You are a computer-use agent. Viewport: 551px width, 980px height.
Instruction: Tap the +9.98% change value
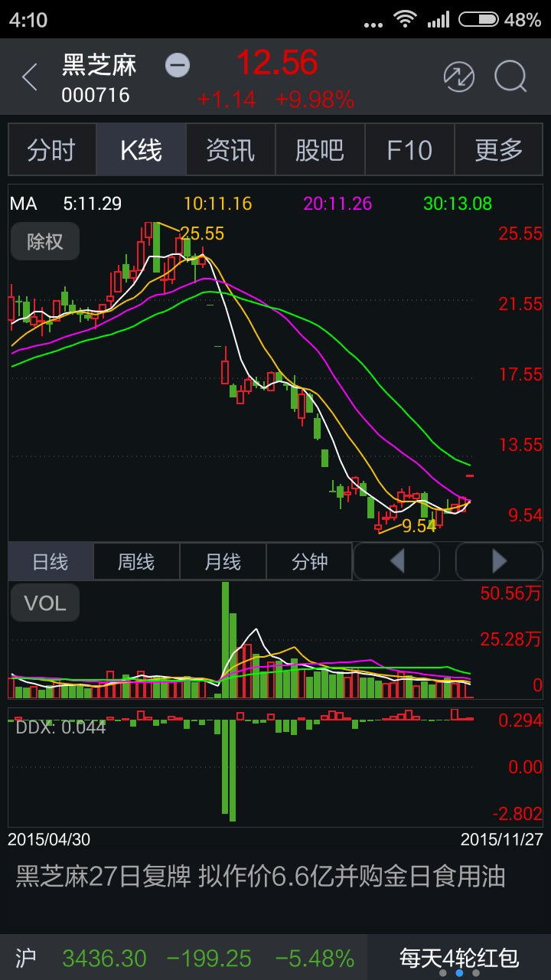point(315,100)
